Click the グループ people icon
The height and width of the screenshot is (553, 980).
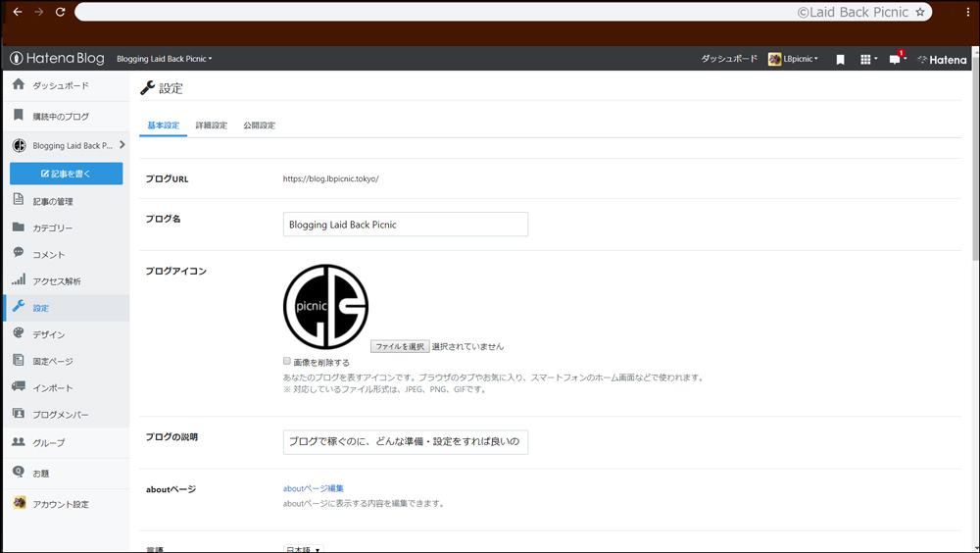pyautogui.click(x=19, y=441)
